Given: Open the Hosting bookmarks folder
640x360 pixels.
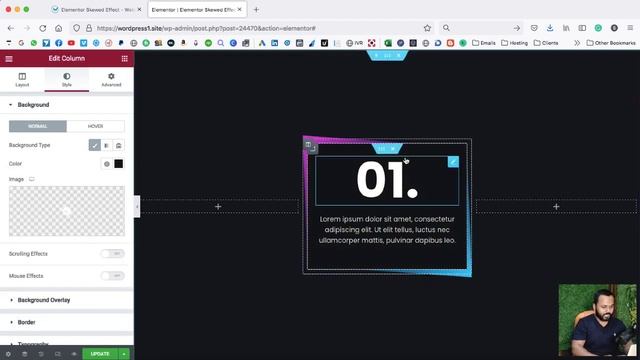Looking at the screenshot, I should click(514, 43).
